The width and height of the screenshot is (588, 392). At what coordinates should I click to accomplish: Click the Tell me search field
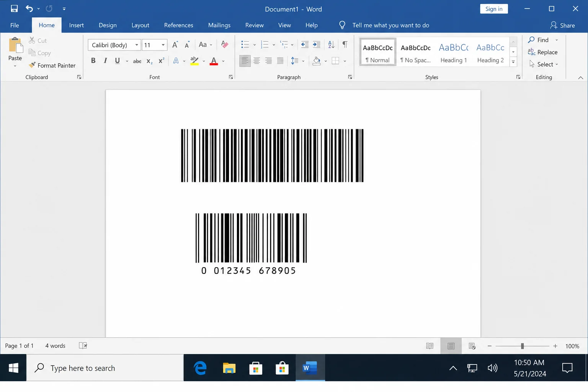[x=390, y=25]
